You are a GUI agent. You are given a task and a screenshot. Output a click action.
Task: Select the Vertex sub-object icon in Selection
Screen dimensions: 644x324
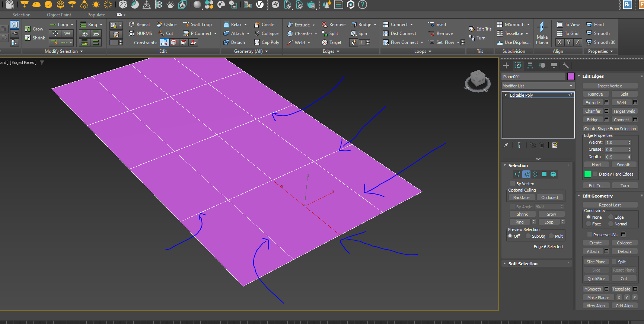pyautogui.click(x=517, y=174)
